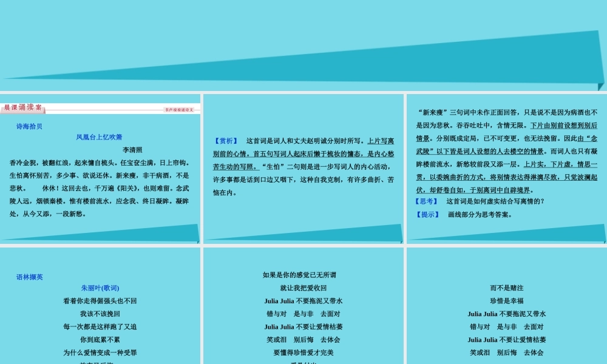Click the 【提示】 label
Image resolution: width=607 pixels, height=364 pixels.
[x=428, y=215]
